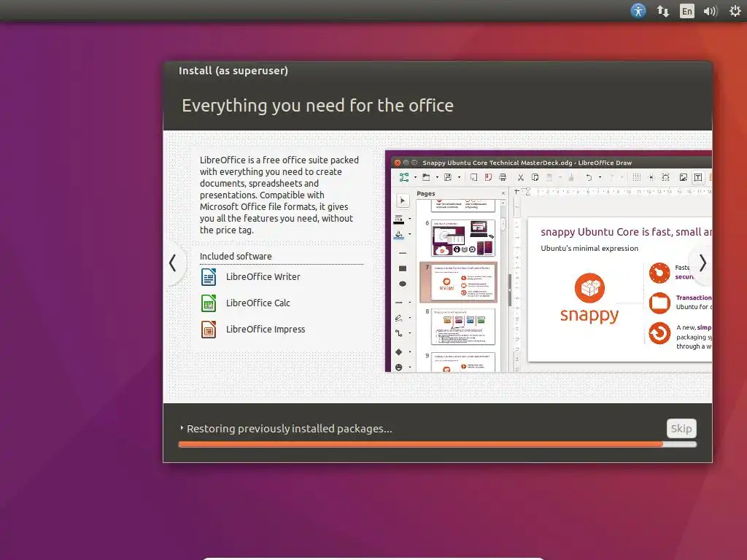Go to the next installer slide
This screenshot has width=747, height=560.
[703, 262]
